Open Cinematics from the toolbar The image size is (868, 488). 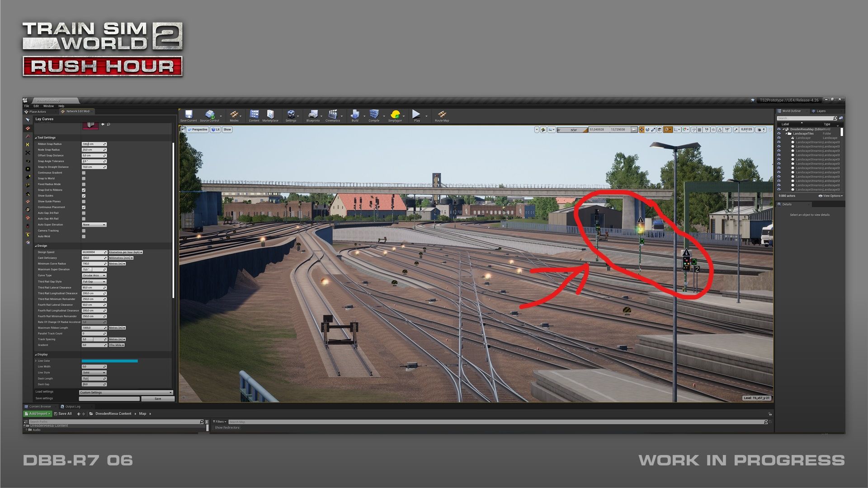(x=332, y=115)
